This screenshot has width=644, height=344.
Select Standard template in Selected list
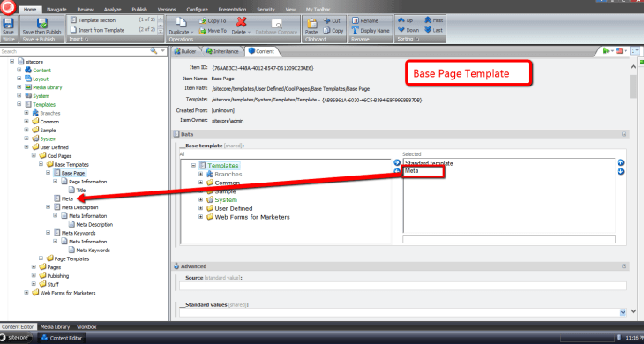[429, 163]
